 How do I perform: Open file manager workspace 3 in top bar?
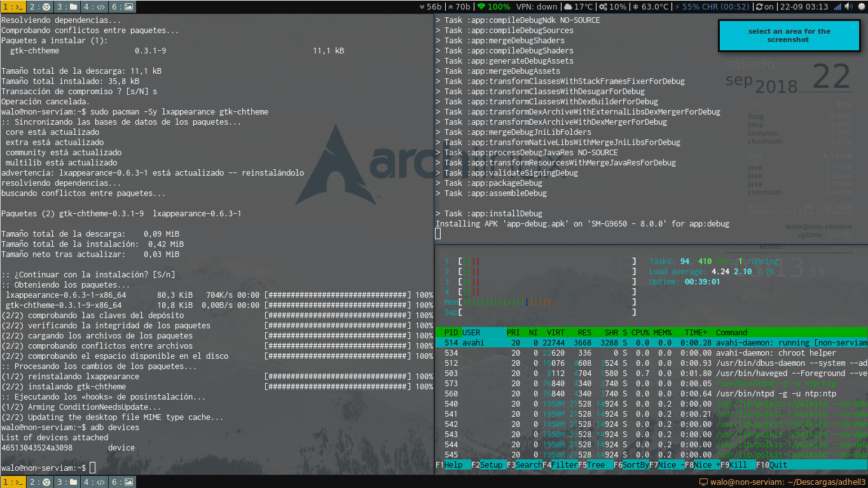coord(66,6)
